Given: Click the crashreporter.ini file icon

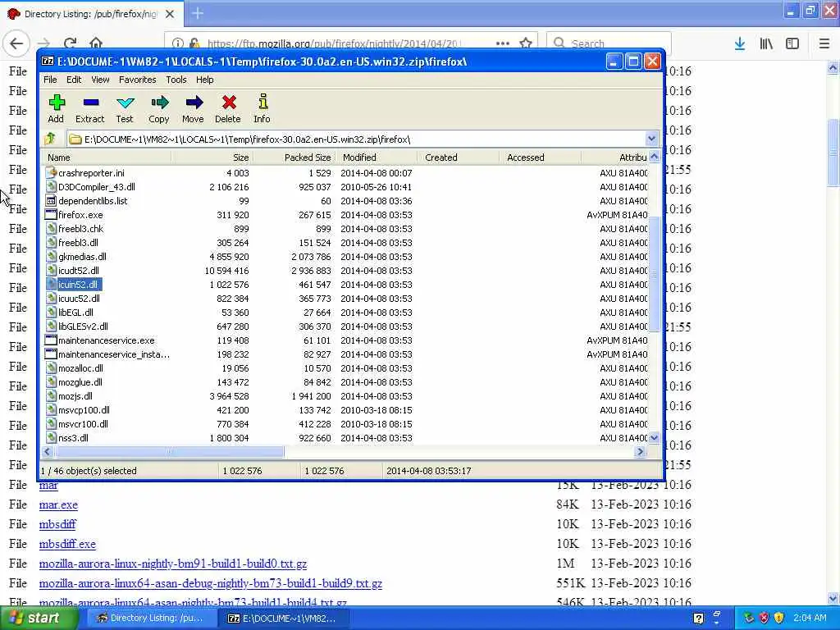Looking at the screenshot, I should (x=51, y=173).
